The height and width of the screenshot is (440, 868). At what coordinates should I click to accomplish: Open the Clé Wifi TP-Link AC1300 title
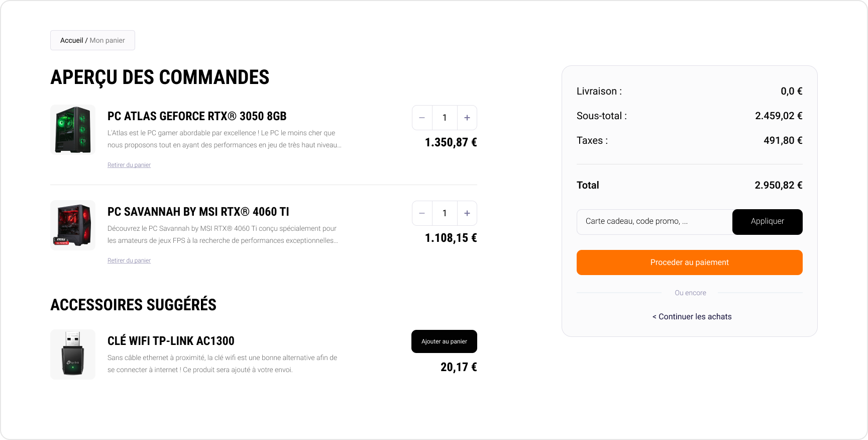pyautogui.click(x=171, y=341)
